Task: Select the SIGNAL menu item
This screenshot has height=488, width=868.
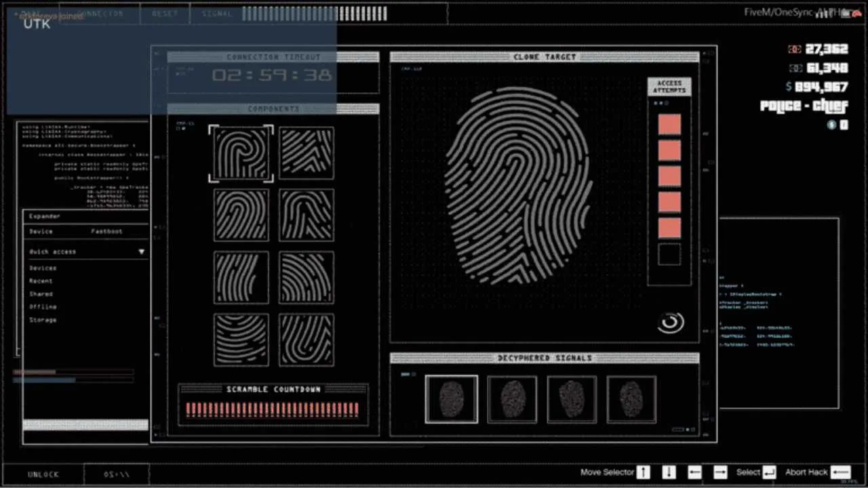Action: coord(216,14)
